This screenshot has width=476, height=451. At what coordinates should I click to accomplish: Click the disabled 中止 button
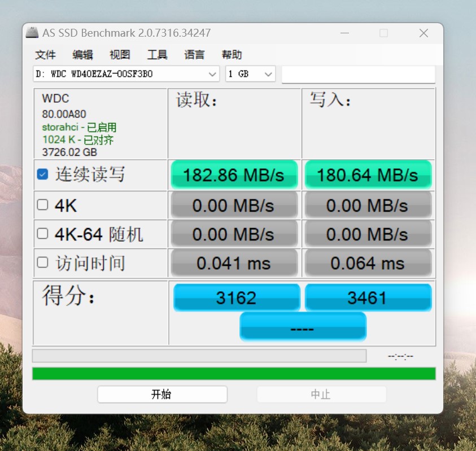[x=321, y=394]
